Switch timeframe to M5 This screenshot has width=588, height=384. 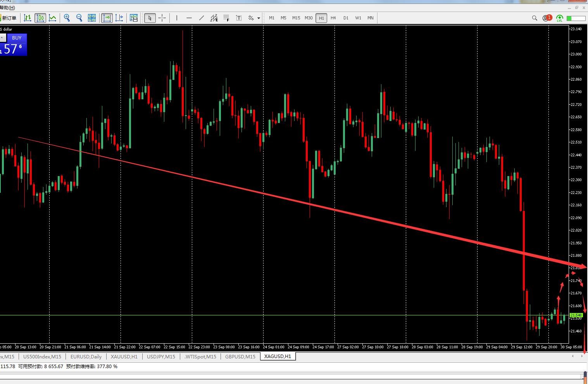pos(284,18)
